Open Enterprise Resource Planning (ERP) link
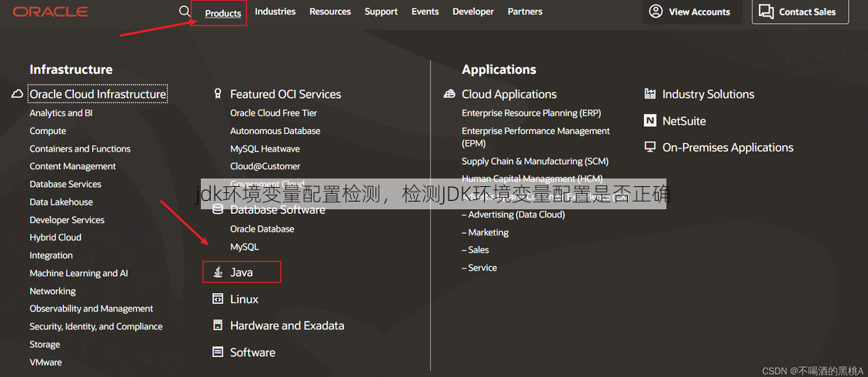Screen dimensions: 868x377 (532, 113)
